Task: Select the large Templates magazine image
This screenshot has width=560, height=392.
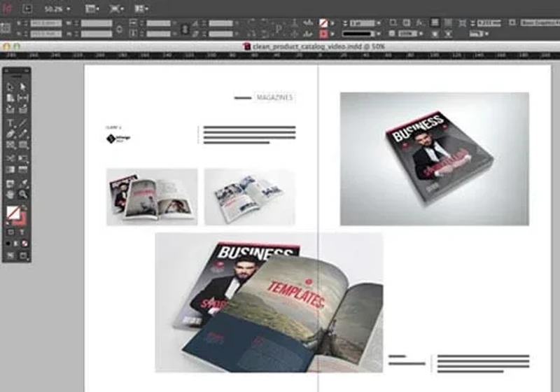Action: (269, 302)
